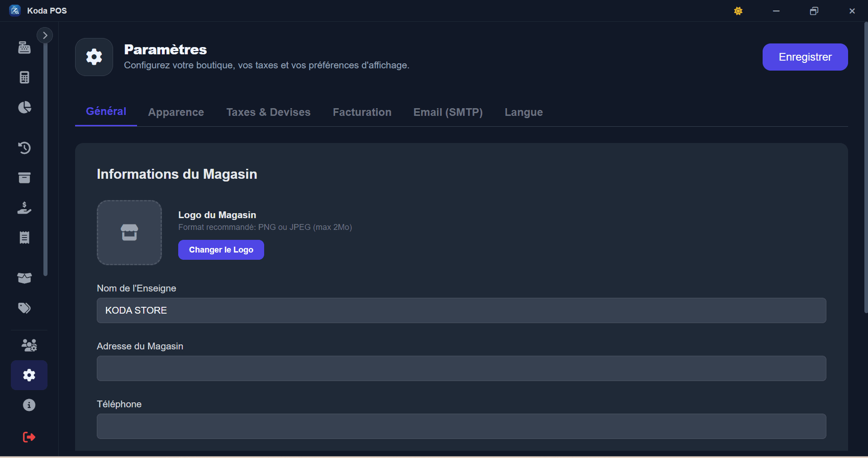
Task: Toggle the sun theme icon
Action: point(738,11)
